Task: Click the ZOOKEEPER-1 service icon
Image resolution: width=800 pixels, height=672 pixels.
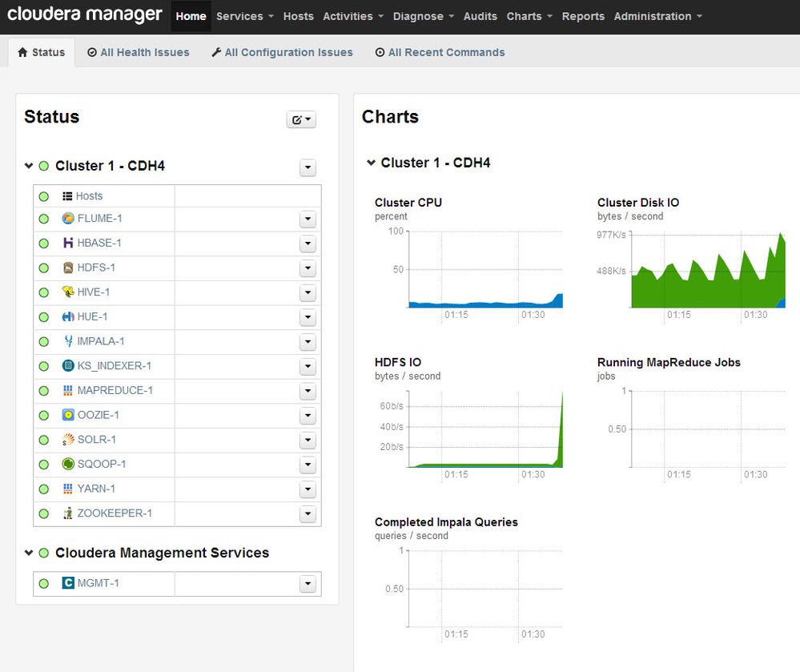Action: click(x=68, y=513)
